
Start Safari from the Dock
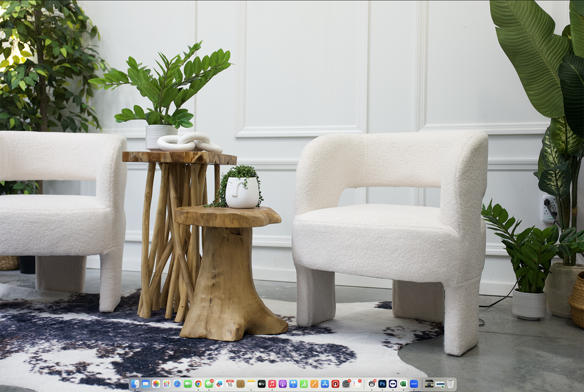tap(177, 383)
